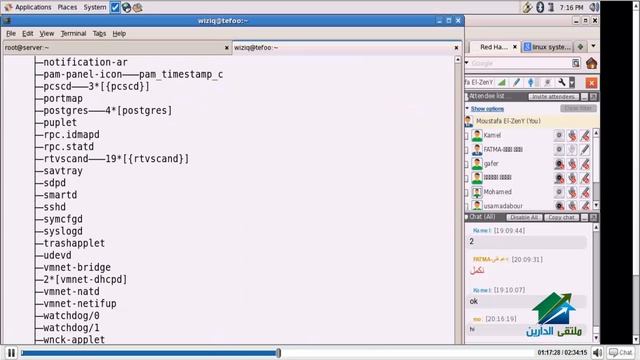The height and width of the screenshot is (360, 640).
Task: Click the 7:16 PM panel clock
Action: [571, 7]
